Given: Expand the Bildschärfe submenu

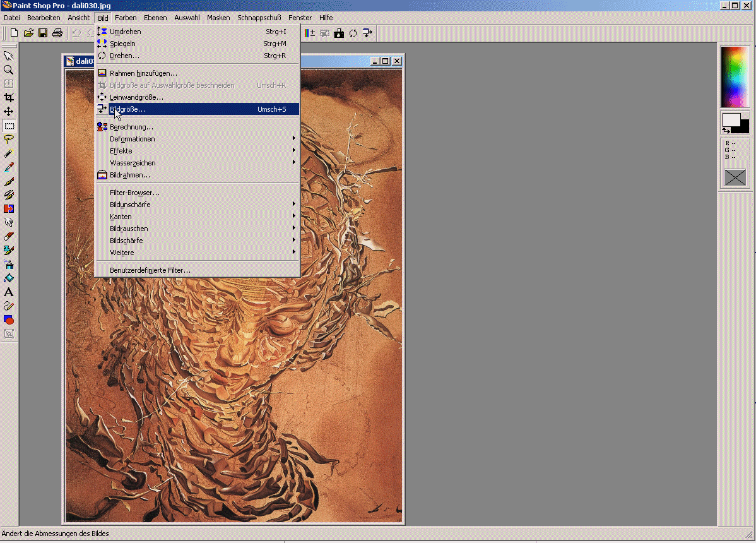Looking at the screenshot, I should tap(198, 241).
